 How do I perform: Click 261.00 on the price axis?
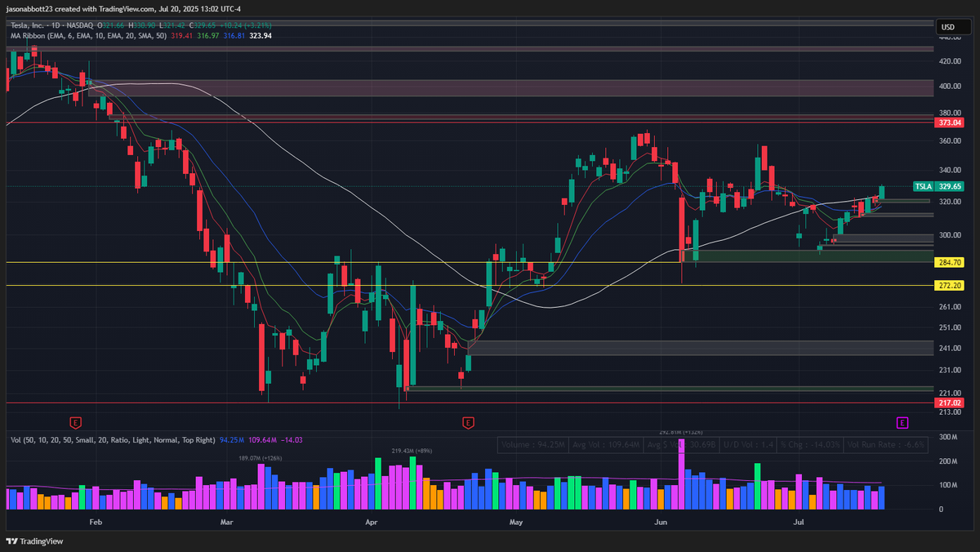(x=951, y=307)
